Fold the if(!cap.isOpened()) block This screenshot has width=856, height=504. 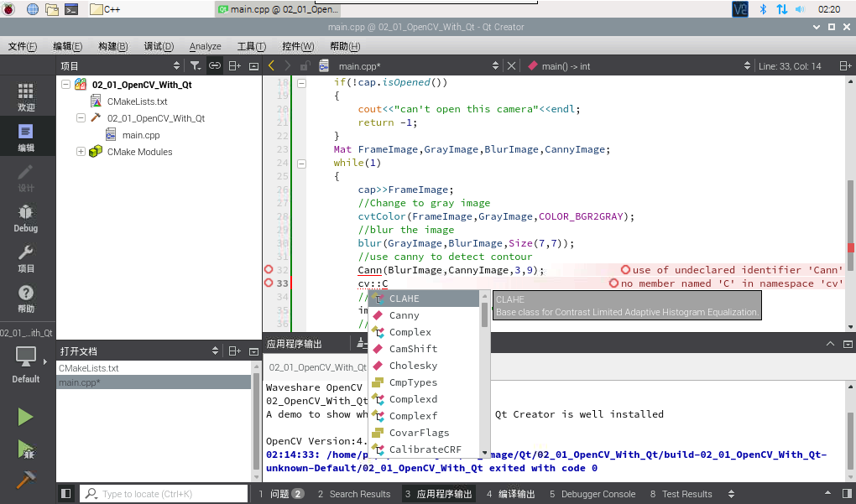tap(301, 84)
